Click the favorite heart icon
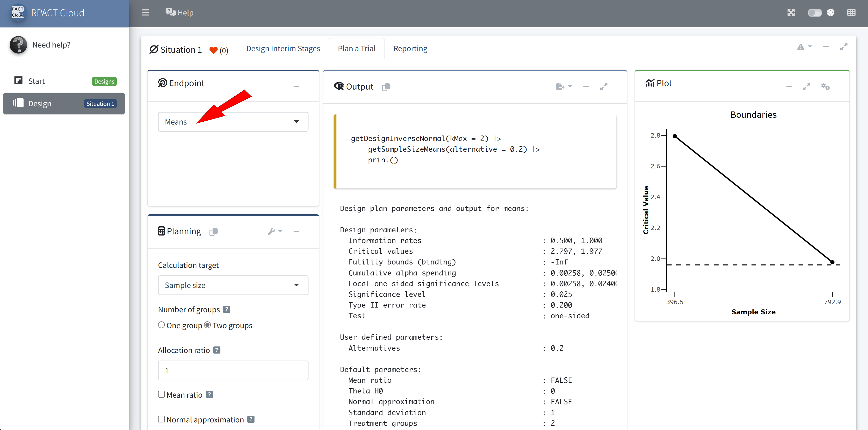The height and width of the screenshot is (430, 868). 213,50
